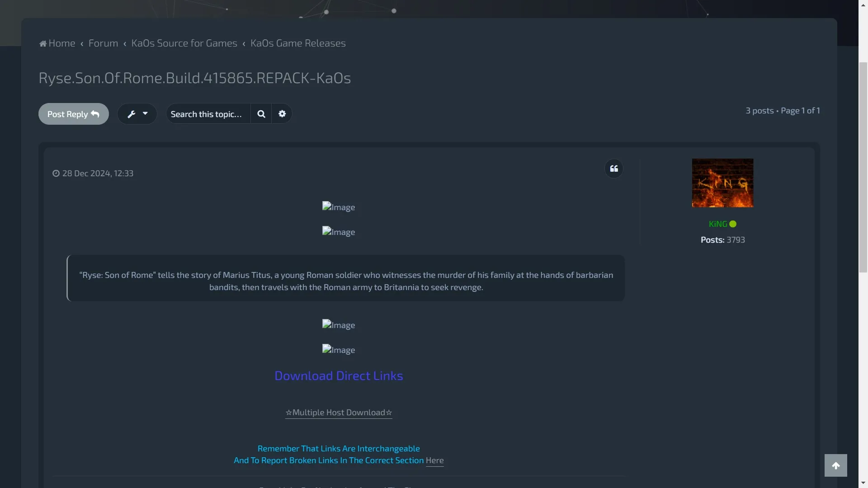Open KaOs Game Releases breadcrumb

pyautogui.click(x=298, y=43)
